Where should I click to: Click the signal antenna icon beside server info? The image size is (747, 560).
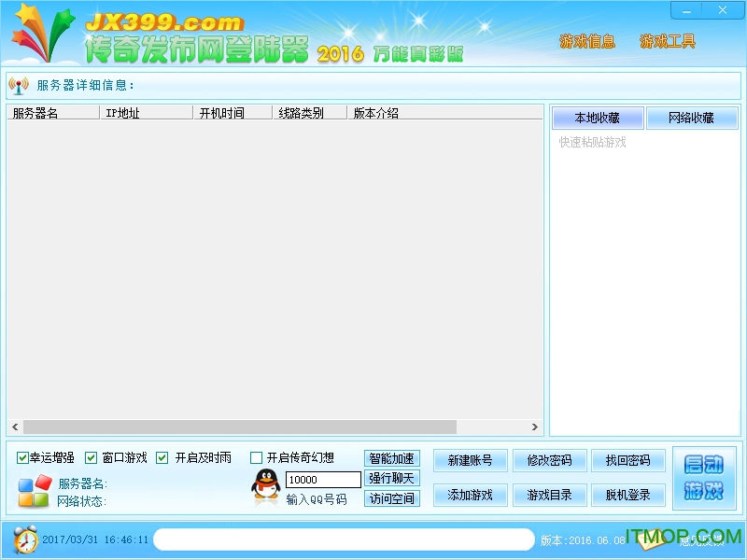click(19, 86)
